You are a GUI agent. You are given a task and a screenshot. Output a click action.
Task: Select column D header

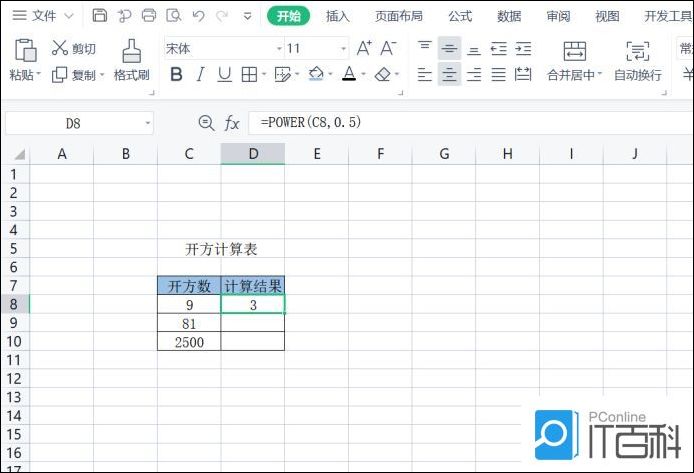(x=253, y=154)
